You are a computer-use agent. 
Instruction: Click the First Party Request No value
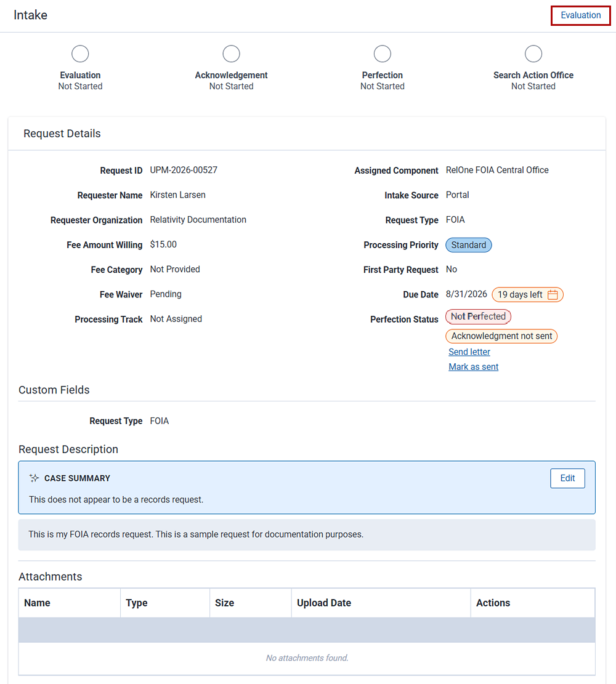[452, 269]
